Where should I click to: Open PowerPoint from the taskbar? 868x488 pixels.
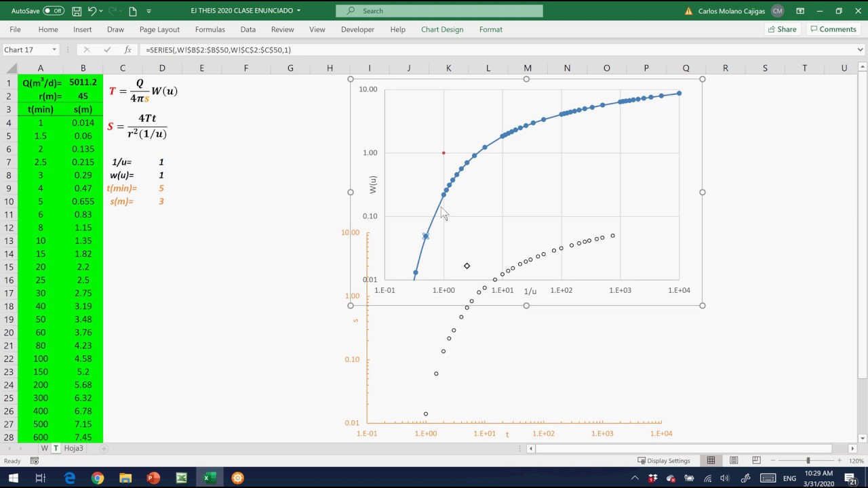click(x=153, y=478)
